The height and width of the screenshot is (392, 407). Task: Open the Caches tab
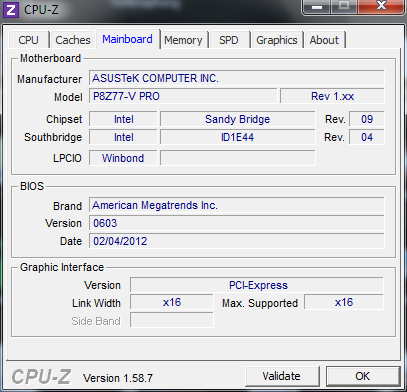point(73,40)
